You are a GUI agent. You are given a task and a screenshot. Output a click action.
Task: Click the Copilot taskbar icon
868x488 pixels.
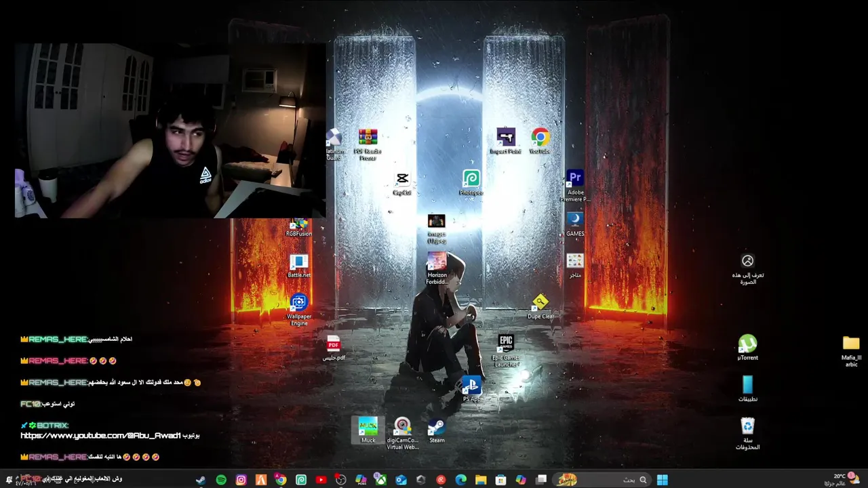coord(521,480)
